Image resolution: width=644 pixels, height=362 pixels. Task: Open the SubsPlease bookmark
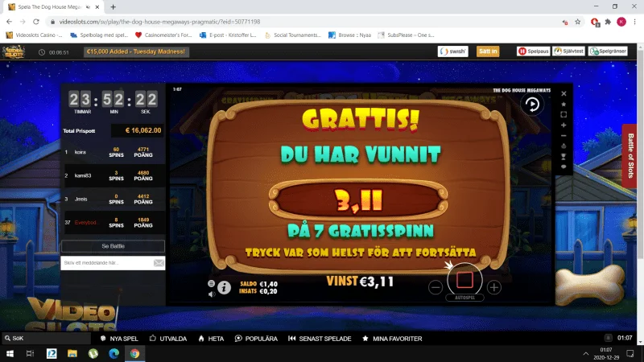coord(406,35)
